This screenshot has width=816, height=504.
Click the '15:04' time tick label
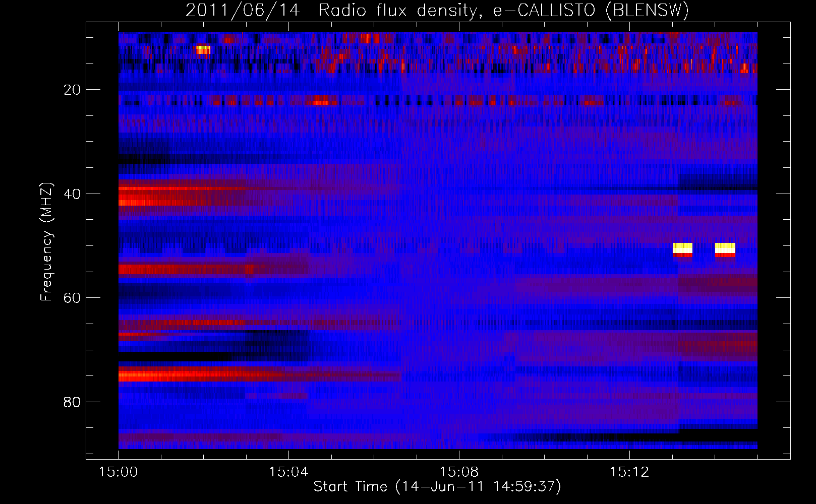pyautogui.click(x=288, y=472)
